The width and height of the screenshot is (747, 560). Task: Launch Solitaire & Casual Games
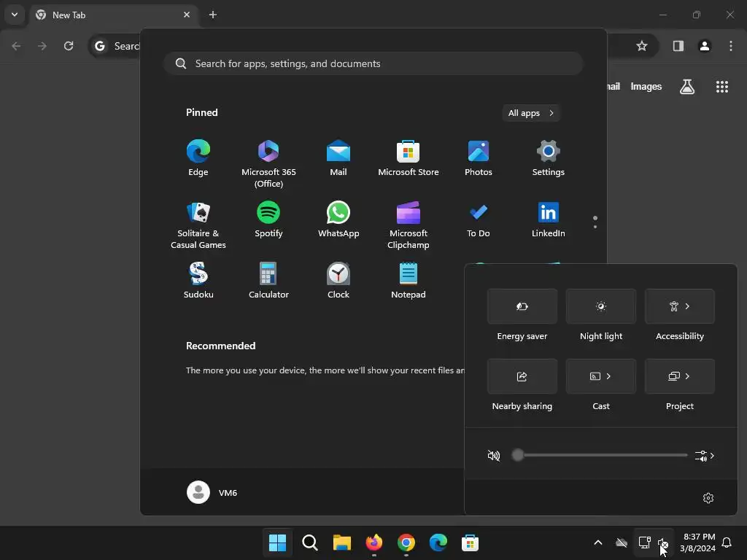[198, 225]
